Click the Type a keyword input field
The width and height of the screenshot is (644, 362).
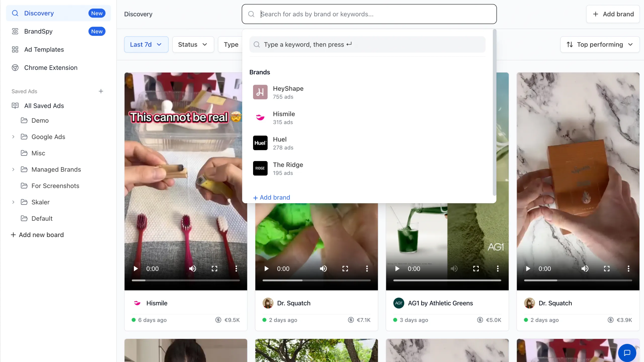367,44
